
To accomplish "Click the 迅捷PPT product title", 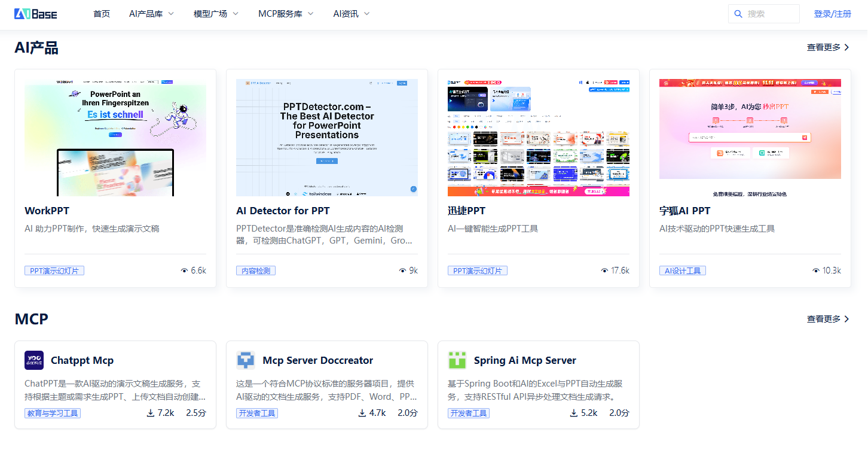I will pyautogui.click(x=466, y=211).
